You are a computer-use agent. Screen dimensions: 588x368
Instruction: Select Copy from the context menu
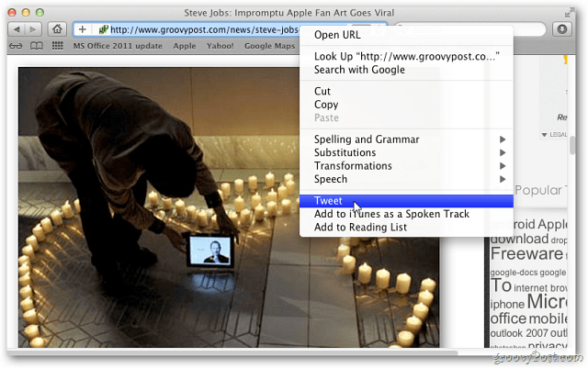(x=406, y=105)
